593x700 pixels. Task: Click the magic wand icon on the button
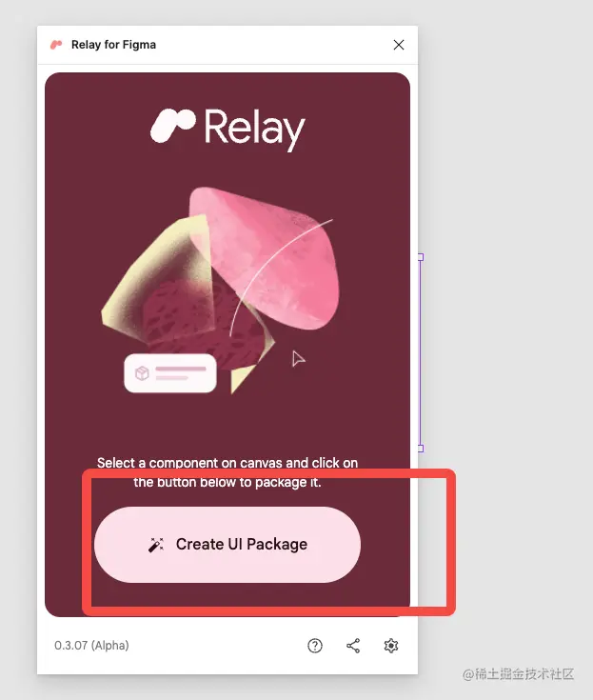156,545
